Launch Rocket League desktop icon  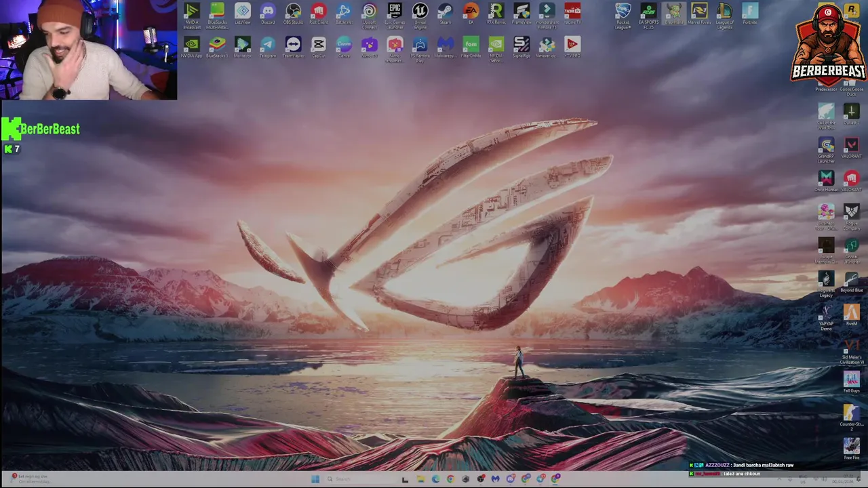(623, 15)
